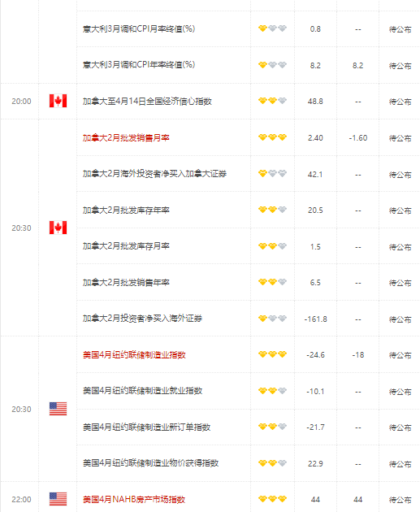Select 加拿大2月海外投资者净买入加拿大证券 entry
Screen dimensions: 420x512
pyautogui.click(x=154, y=174)
